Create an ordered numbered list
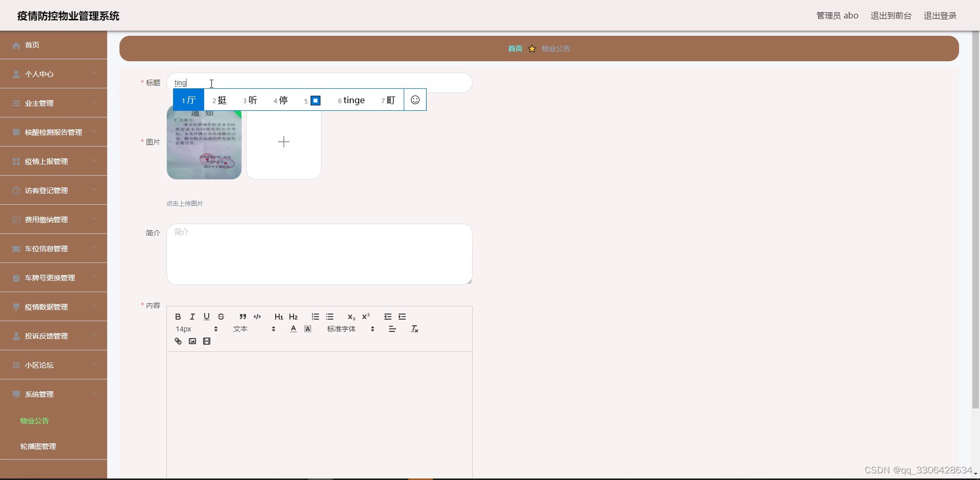Image resolution: width=980 pixels, height=480 pixels. coord(315,317)
